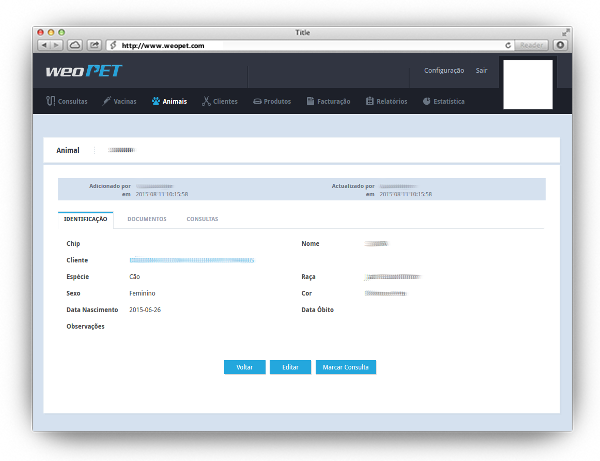This screenshot has width=600, height=461.
Task: Open the Produtos section
Action: (272, 101)
